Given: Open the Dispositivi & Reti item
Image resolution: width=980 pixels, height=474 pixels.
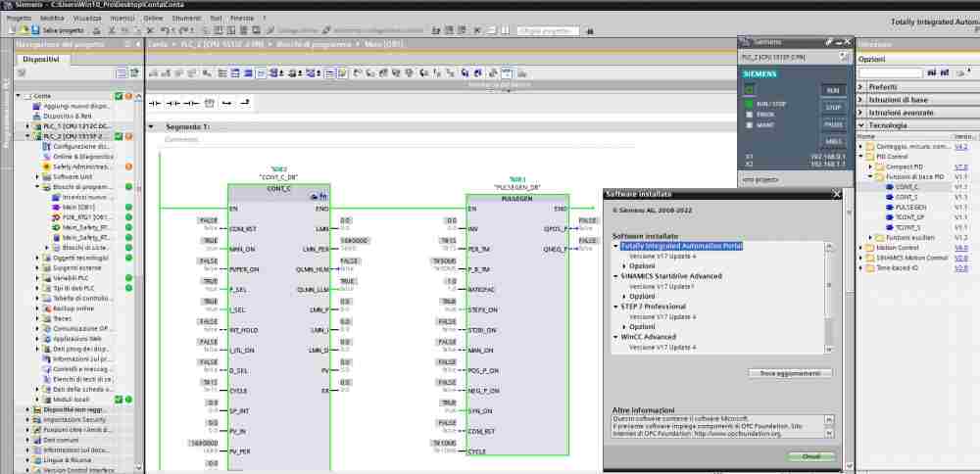Looking at the screenshot, I should tap(66, 116).
